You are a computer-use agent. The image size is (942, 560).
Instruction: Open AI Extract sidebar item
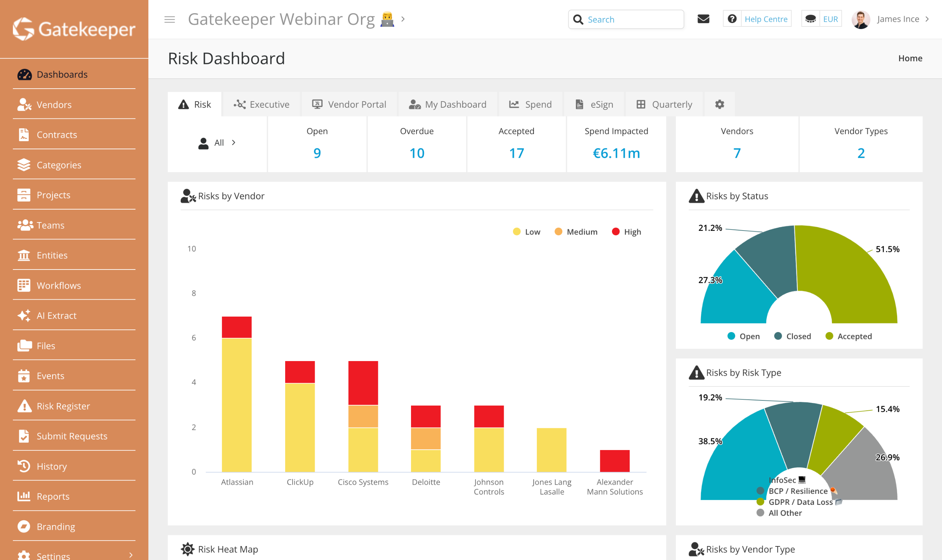click(56, 315)
